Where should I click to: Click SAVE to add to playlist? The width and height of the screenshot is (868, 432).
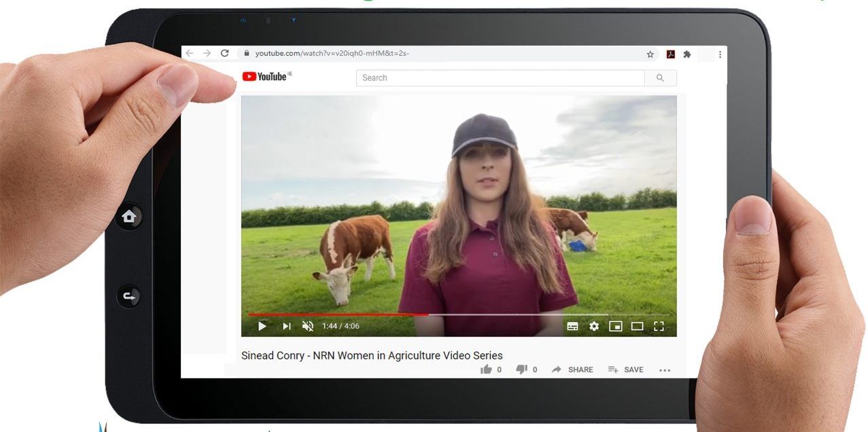(x=625, y=370)
